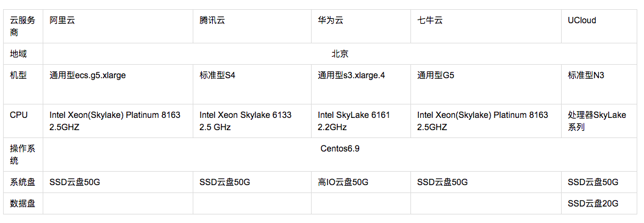The height and width of the screenshot is (223, 644).
Task: Click the 华为云 header cell
Action: 361,26
